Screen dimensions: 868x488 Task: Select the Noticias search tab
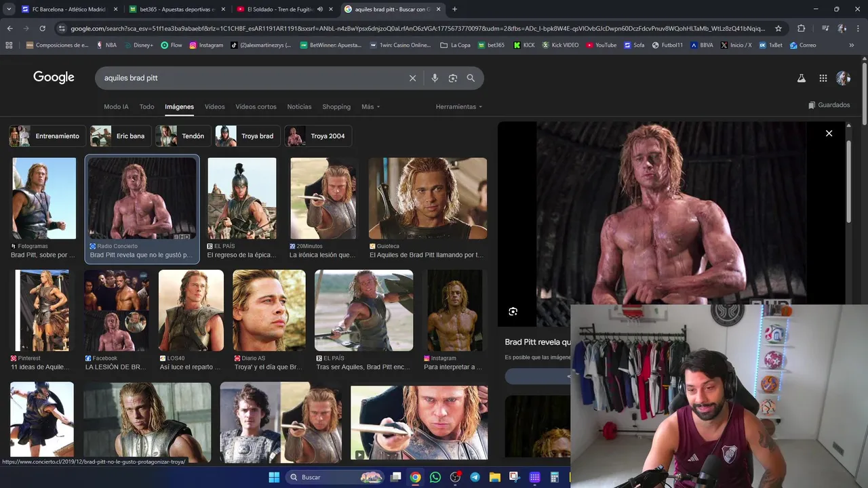[299, 107]
